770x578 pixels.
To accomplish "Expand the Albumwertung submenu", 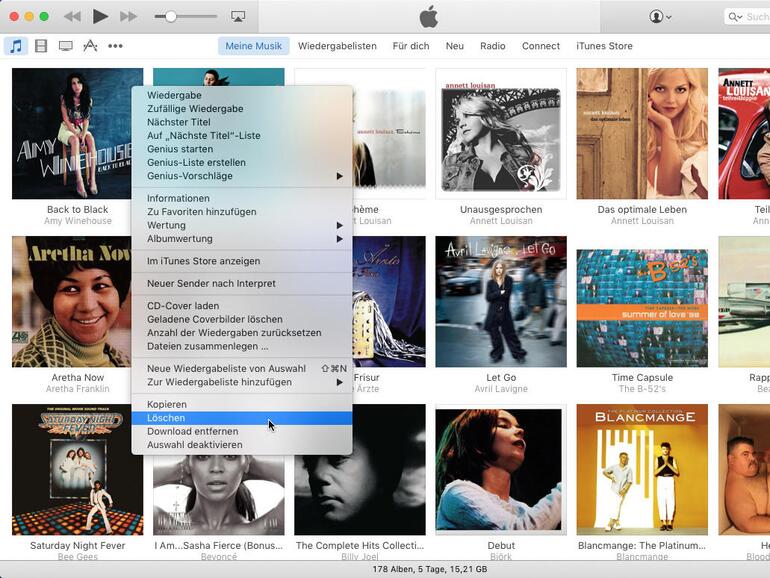I will (242, 239).
